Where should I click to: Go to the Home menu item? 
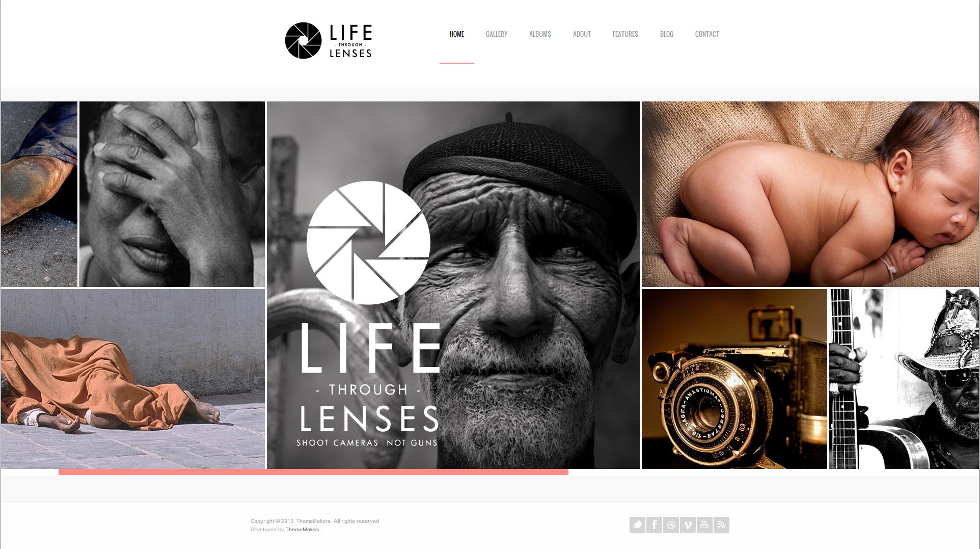point(456,34)
